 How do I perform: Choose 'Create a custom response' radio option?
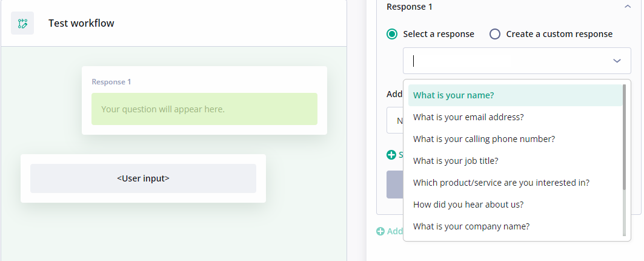click(x=495, y=34)
